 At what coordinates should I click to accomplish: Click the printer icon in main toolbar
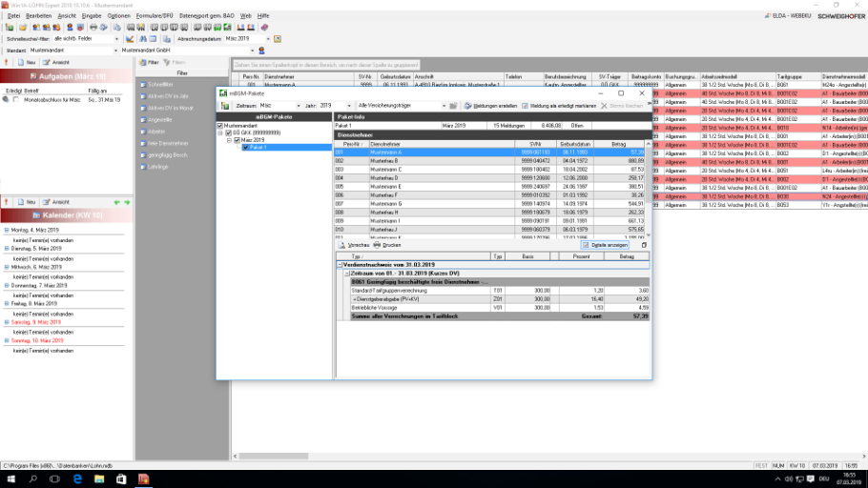point(93,27)
